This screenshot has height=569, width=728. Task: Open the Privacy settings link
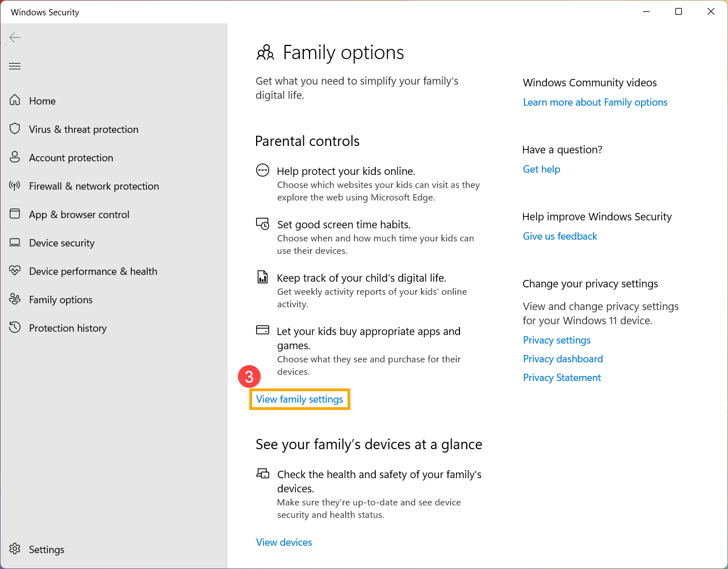(557, 340)
